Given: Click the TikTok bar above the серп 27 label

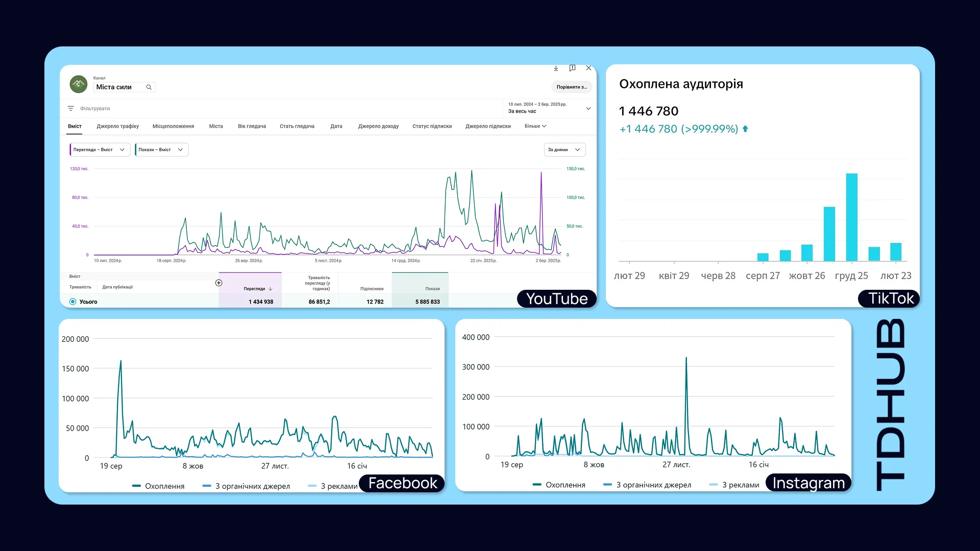Looking at the screenshot, I should coord(763,257).
